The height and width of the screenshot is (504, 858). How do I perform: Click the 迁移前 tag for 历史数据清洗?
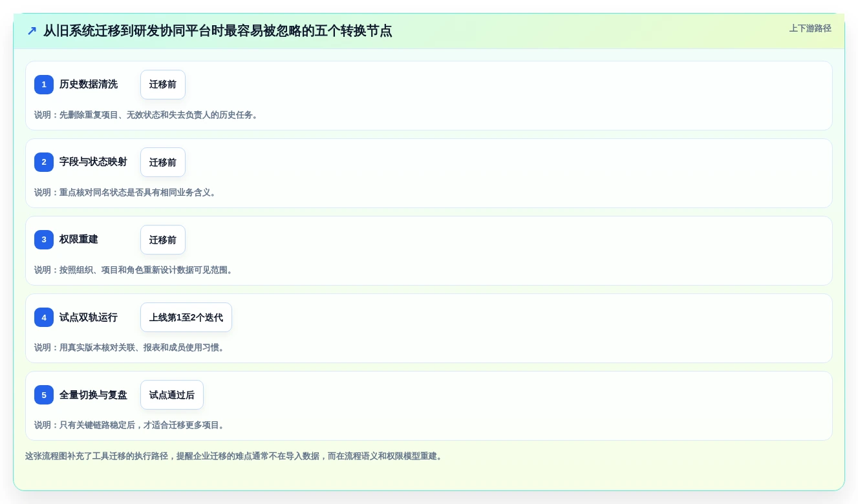coord(163,85)
